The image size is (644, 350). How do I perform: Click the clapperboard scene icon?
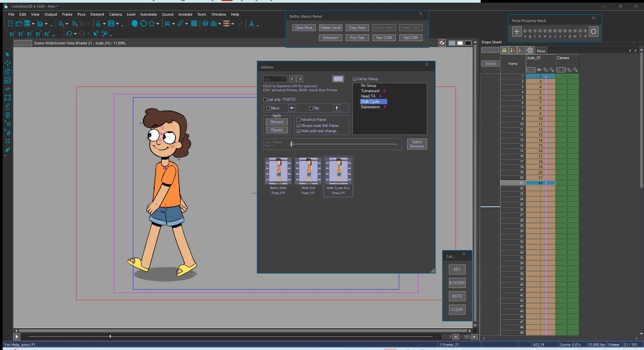(x=98, y=24)
